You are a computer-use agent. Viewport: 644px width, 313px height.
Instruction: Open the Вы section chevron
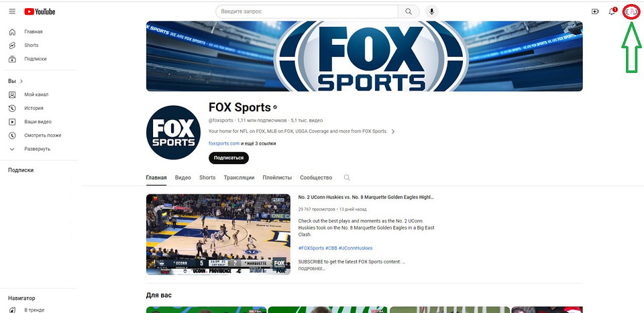21,81
